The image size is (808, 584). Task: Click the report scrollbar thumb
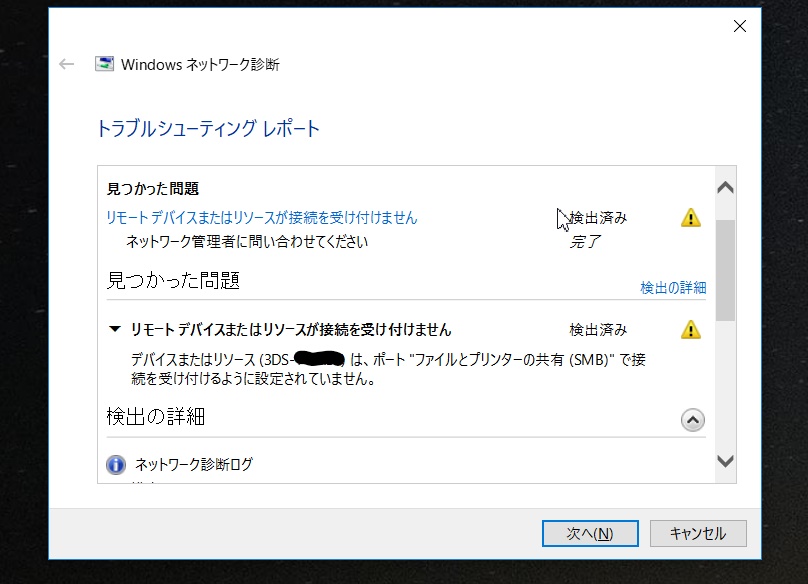click(x=726, y=270)
